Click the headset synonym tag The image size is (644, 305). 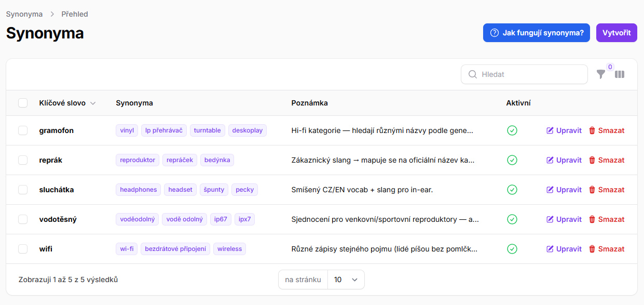coord(181,190)
